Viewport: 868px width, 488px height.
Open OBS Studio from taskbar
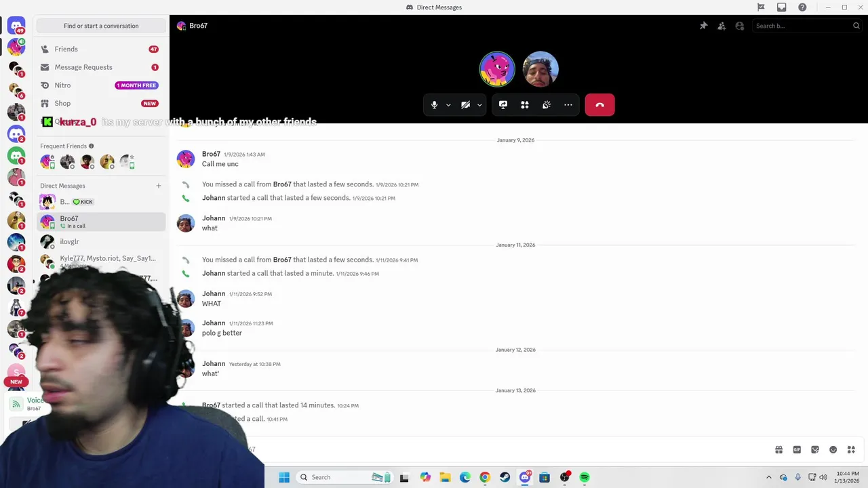coord(564,477)
